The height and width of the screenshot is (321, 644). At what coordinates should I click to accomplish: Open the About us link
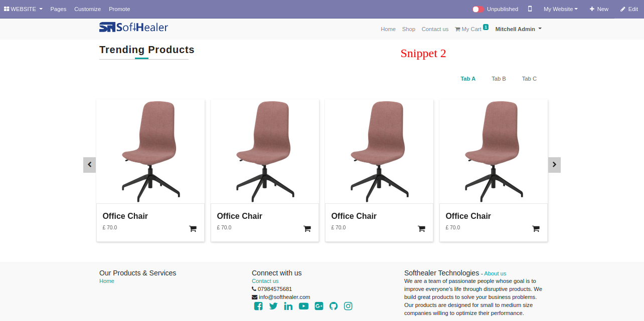tap(495, 273)
